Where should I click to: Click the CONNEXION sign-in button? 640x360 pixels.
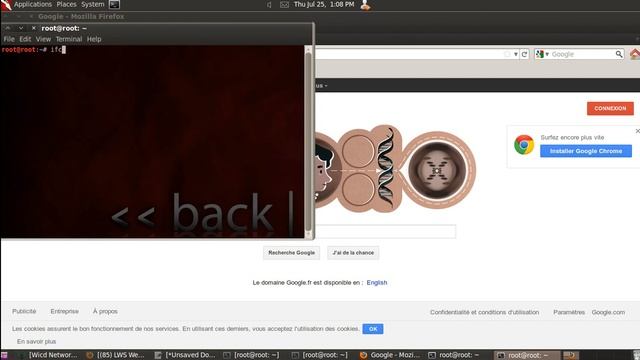[610, 109]
